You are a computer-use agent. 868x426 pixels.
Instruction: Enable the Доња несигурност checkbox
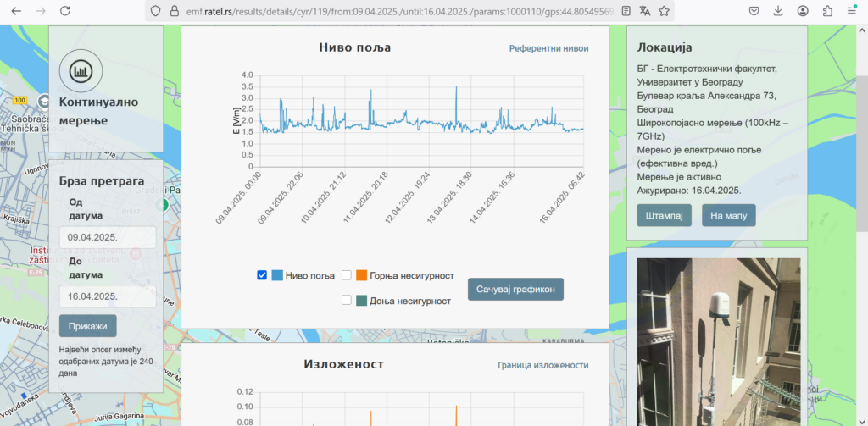(x=346, y=300)
